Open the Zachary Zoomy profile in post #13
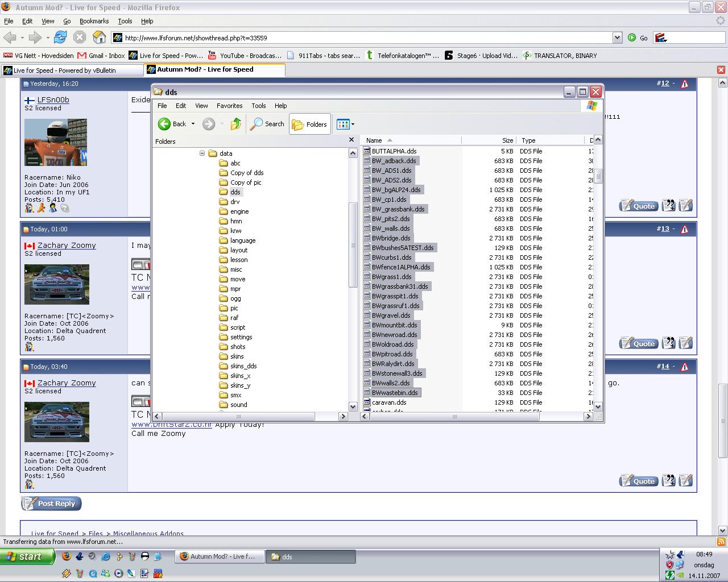 pyautogui.click(x=67, y=246)
